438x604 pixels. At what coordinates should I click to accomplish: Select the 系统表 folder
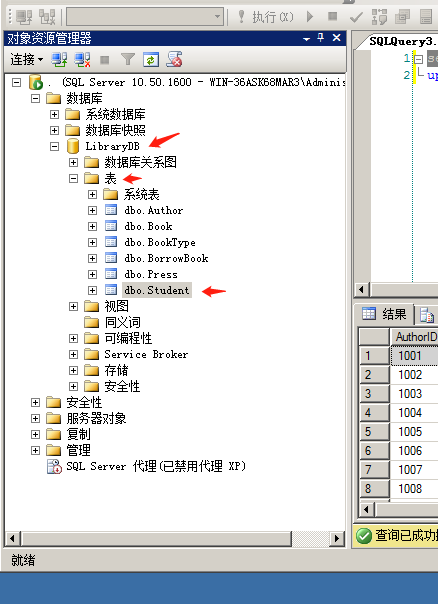(141, 194)
